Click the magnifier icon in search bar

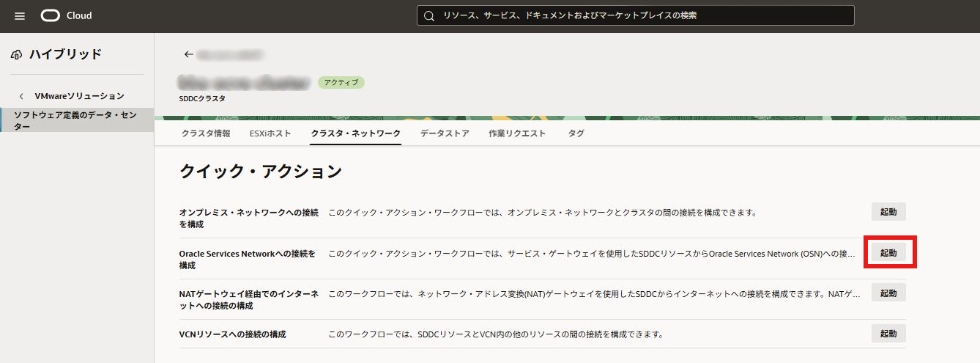click(429, 15)
